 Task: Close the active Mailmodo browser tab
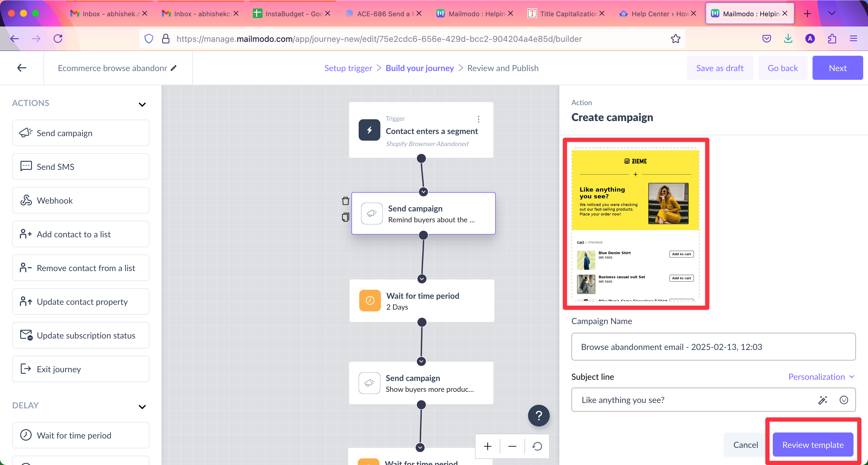tap(785, 14)
